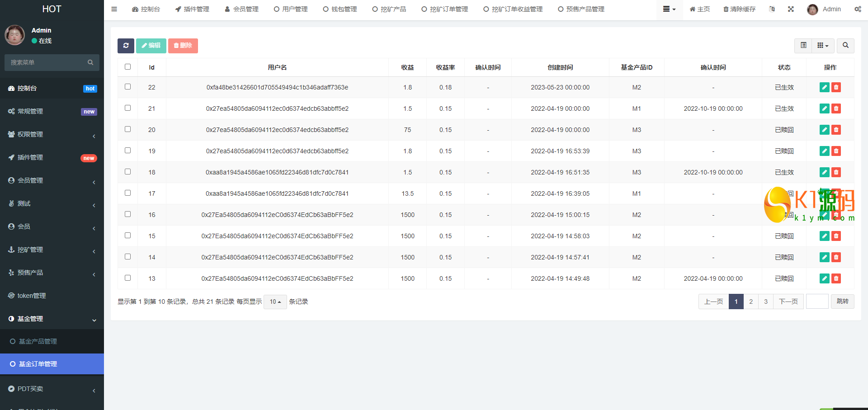868x410 pixels.
Task: Expand the 挖矿管理 sidebar menu
Action: (x=52, y=250)
